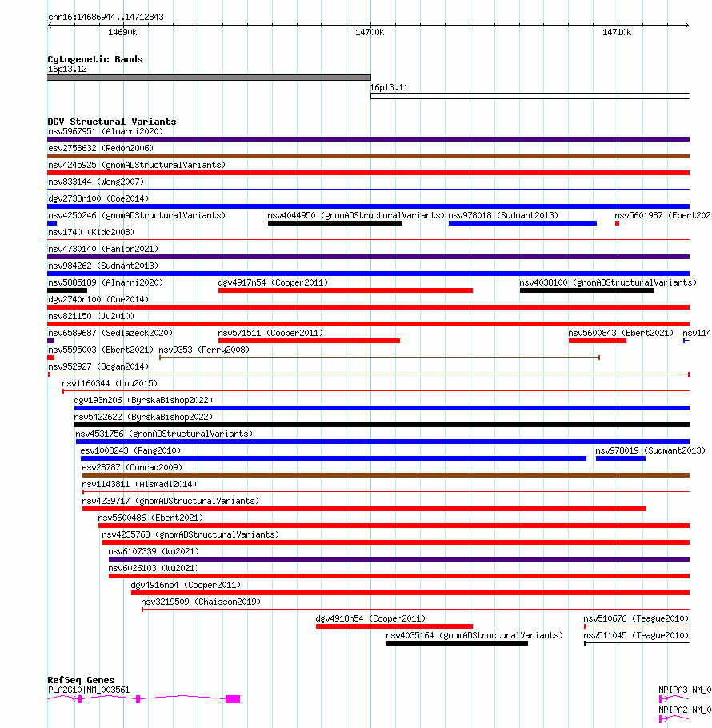Click the nsv5967951 (Almarri2020) variant label
The image size is (712, 728).
pyautogui.click(x=106, y=131)
